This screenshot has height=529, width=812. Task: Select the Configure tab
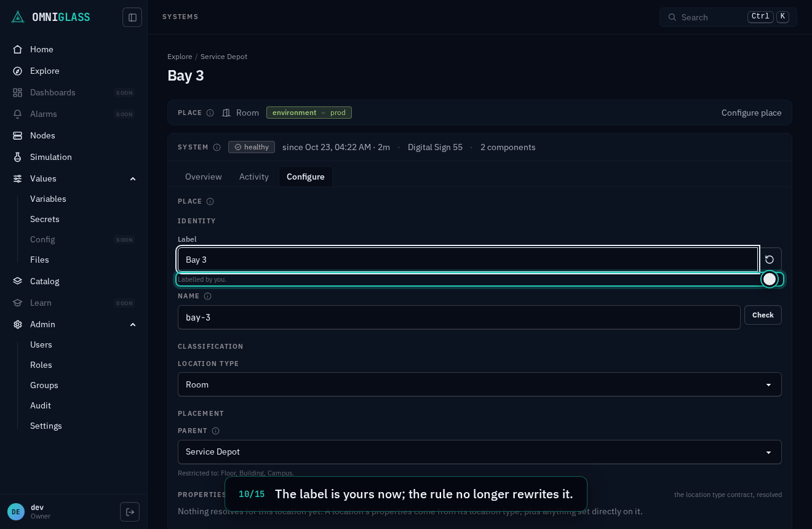306,177
